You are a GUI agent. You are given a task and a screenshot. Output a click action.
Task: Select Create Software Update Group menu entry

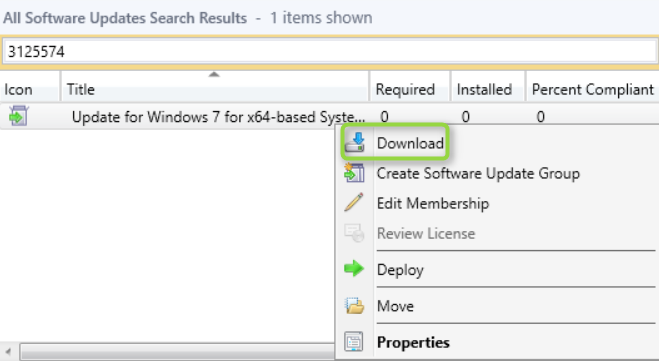tap(478, 173)
